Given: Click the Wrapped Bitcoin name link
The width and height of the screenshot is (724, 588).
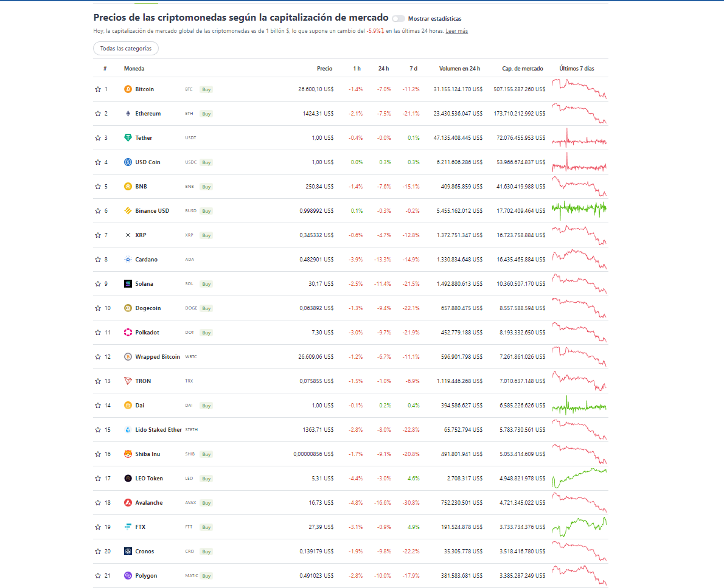Looking at the screenshot, I should coord(158,357).
